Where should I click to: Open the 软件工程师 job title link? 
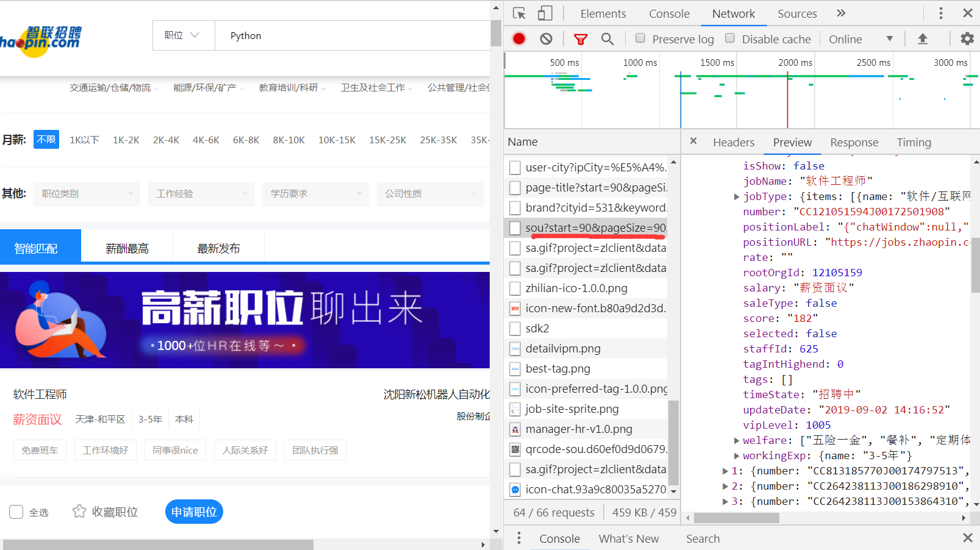tap(40, 395)
